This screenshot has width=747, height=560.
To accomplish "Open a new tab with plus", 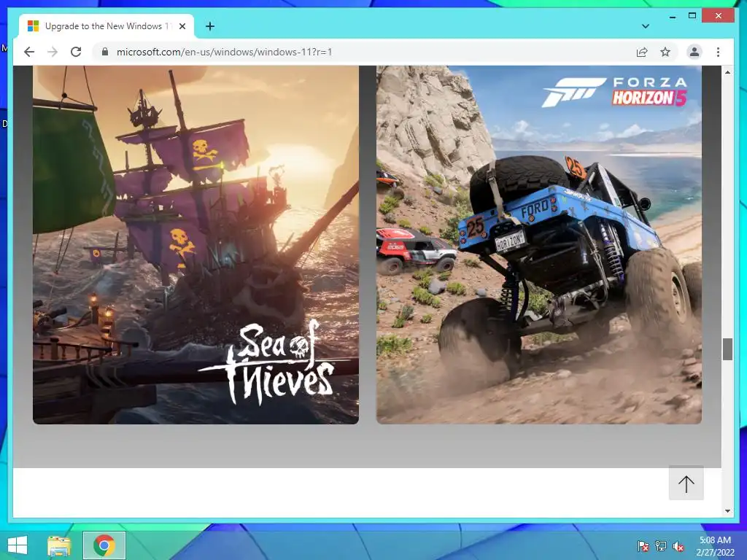I will pos(210,26).
